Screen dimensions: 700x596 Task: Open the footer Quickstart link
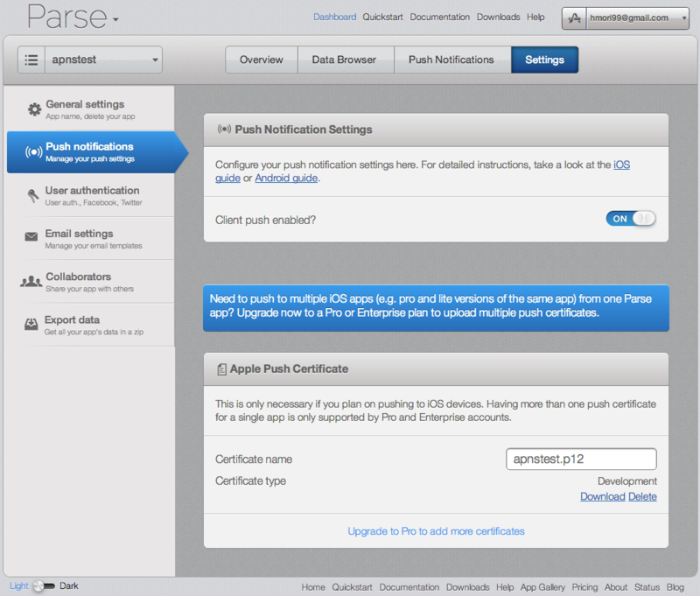(353, 587)
